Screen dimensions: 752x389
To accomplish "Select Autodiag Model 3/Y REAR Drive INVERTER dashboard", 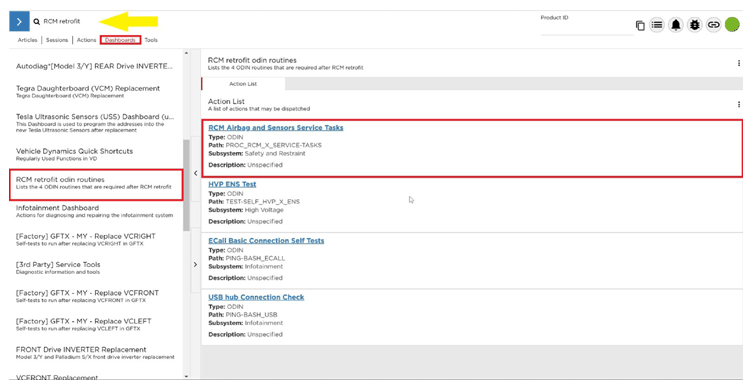I will [x=94, y=66].
